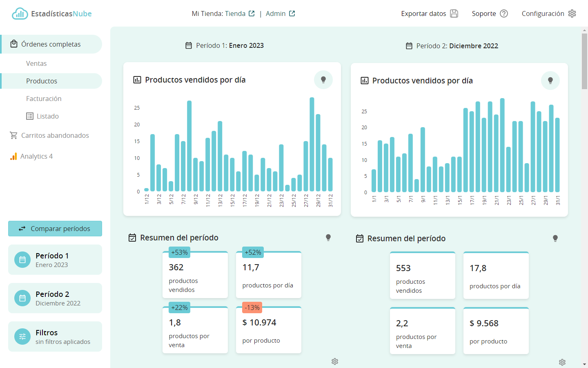588x368 pixels.
Task: Click the +53% badge
Action: click(x=179, y=252)
